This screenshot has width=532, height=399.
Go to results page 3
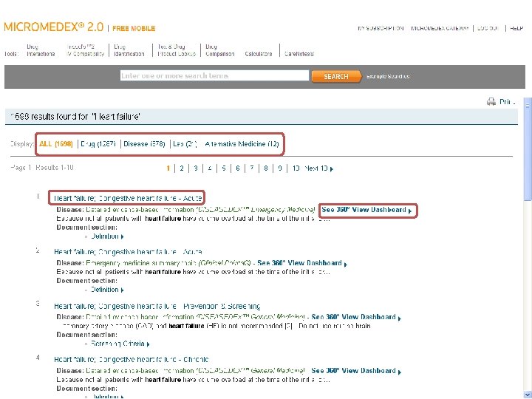coord(196,168)
